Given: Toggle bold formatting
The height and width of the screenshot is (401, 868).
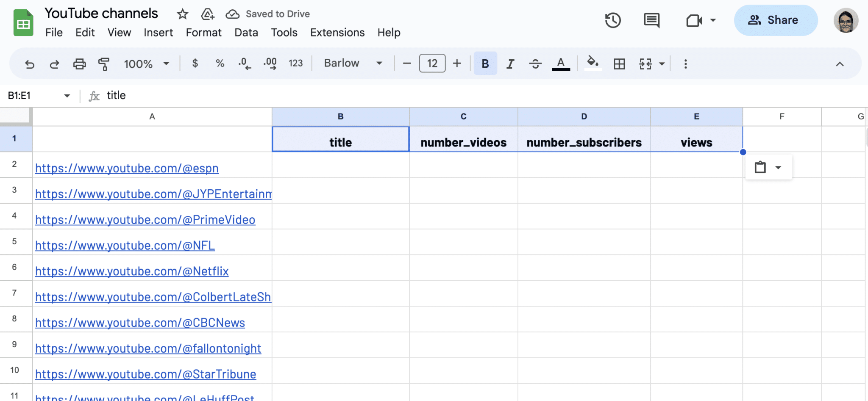Looking at the screenshot, I should (x=484, y=64).
